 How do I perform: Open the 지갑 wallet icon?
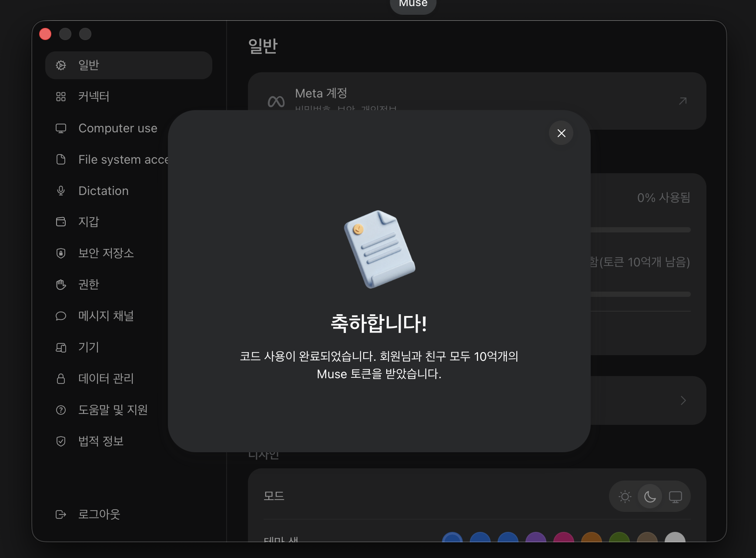pos(61,222)
